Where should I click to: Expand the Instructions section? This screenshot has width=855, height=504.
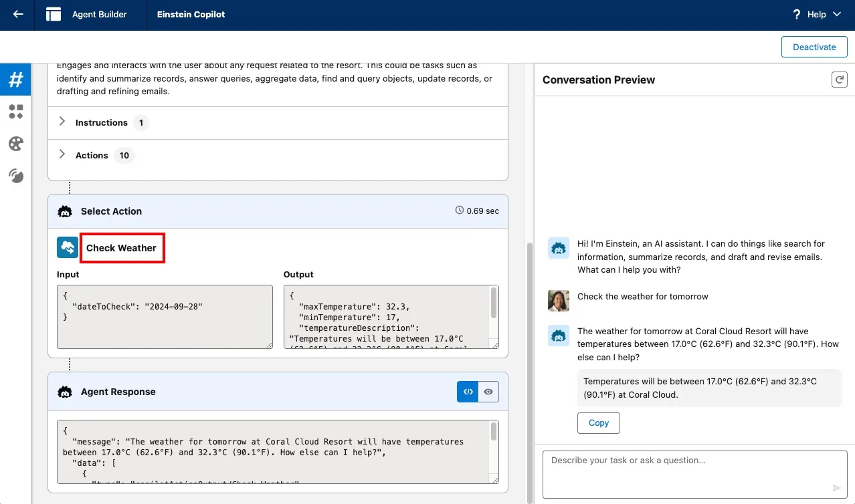62,122
